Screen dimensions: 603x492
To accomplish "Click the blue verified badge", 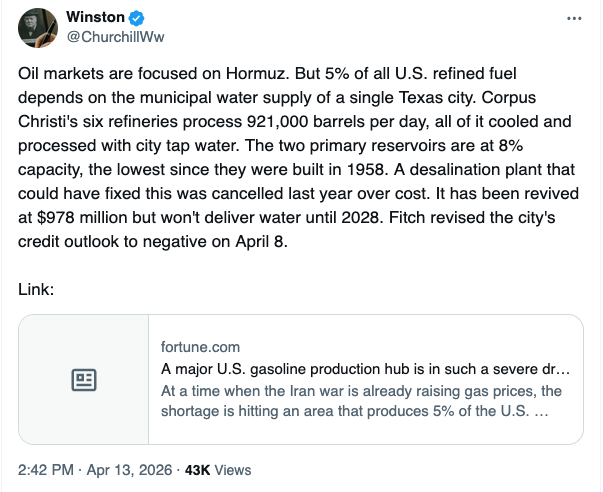I will (x=135, y=18).
